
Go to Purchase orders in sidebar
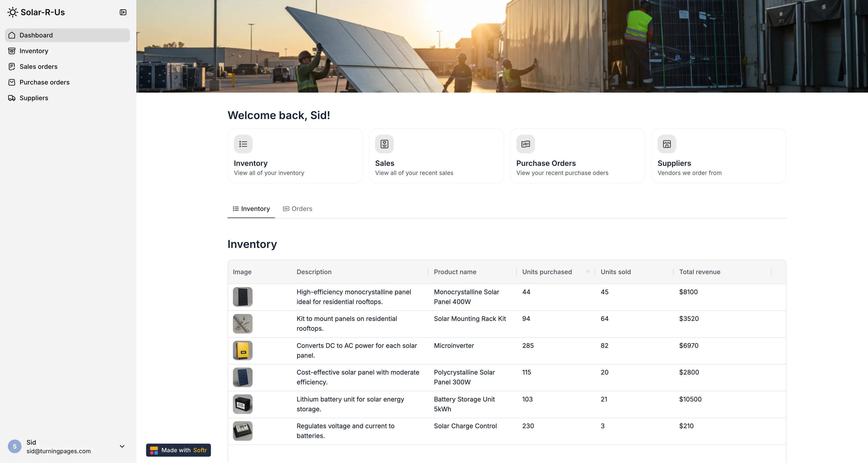click(44, 83)
